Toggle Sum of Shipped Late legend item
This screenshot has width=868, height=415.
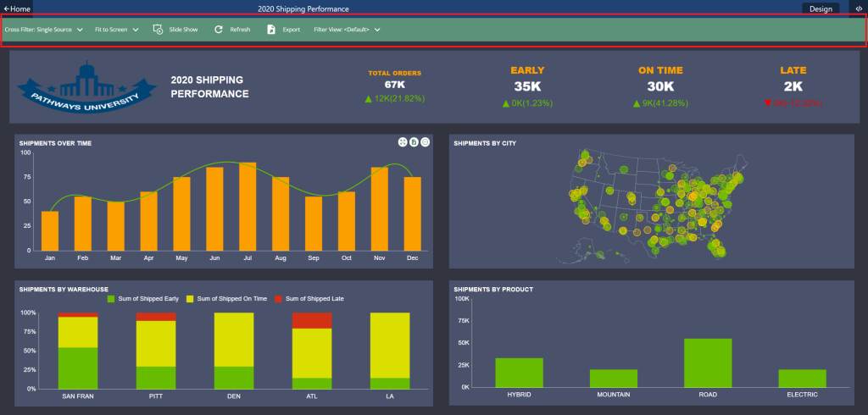(309, 299)
